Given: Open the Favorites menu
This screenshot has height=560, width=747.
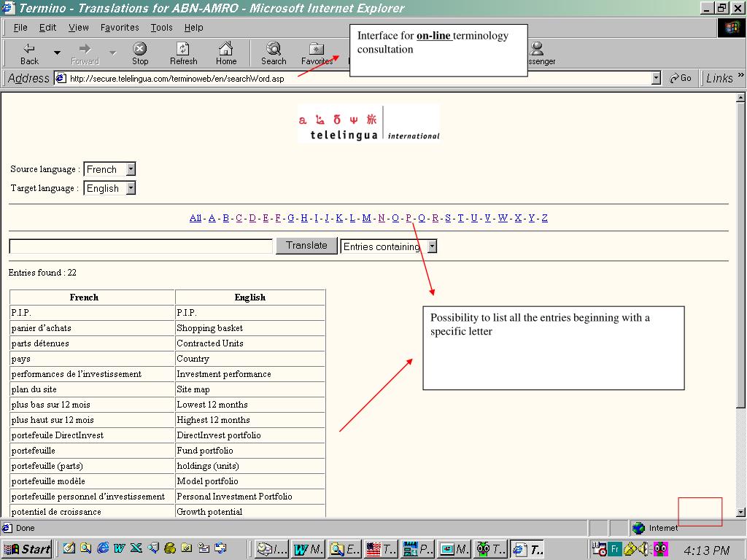Looking at the screenshot, I should (x=120, y=28).
